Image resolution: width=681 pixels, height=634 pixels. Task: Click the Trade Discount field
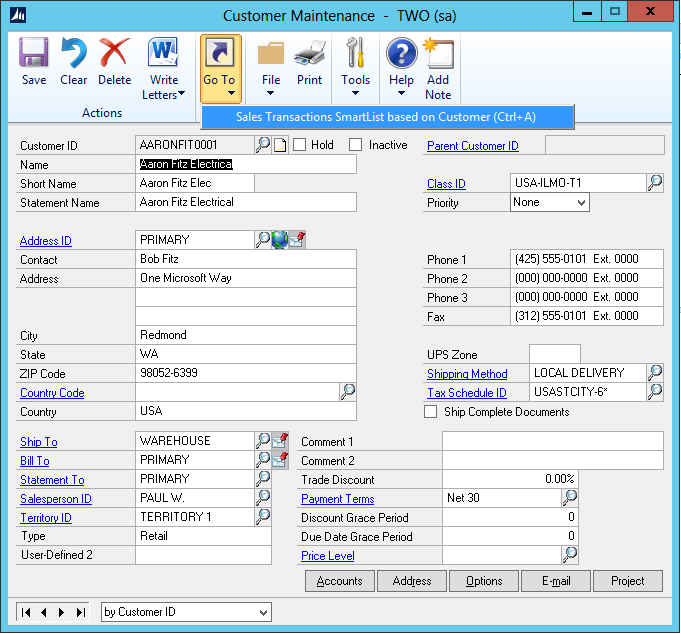(x=510, y=479)
